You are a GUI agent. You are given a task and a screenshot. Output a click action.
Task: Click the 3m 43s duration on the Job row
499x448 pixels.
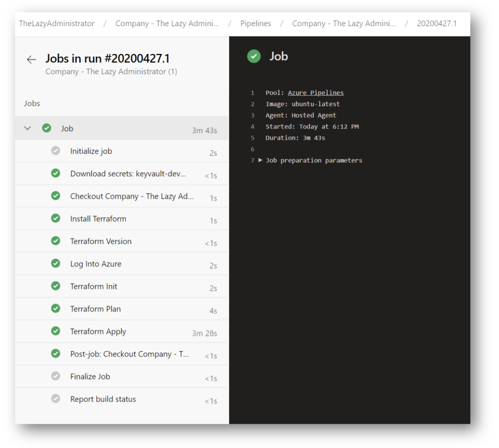pos(204,131)
